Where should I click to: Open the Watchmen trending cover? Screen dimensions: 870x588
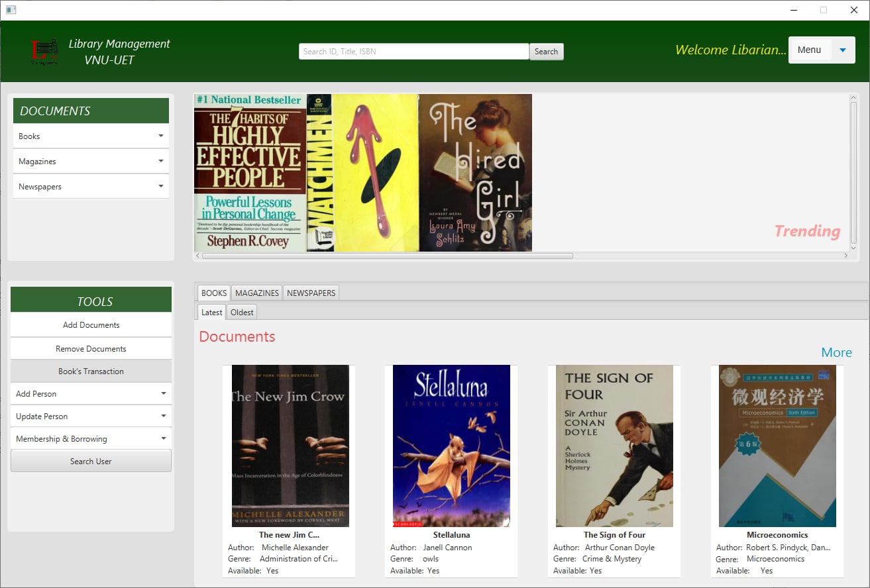362,173
